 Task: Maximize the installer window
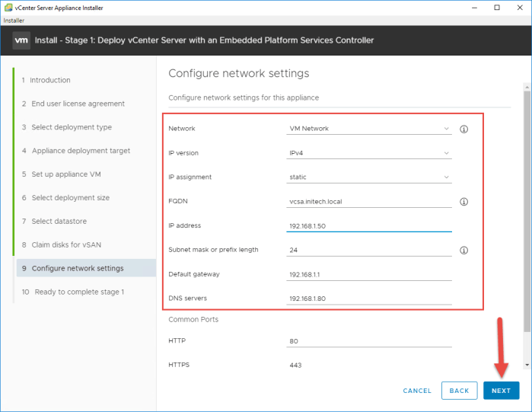[x=497, y=8]
